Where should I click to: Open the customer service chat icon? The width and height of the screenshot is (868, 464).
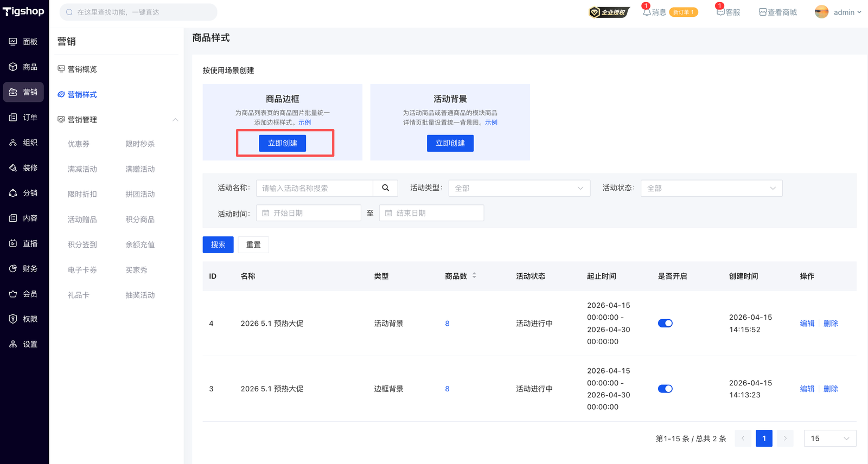[720, 12]
